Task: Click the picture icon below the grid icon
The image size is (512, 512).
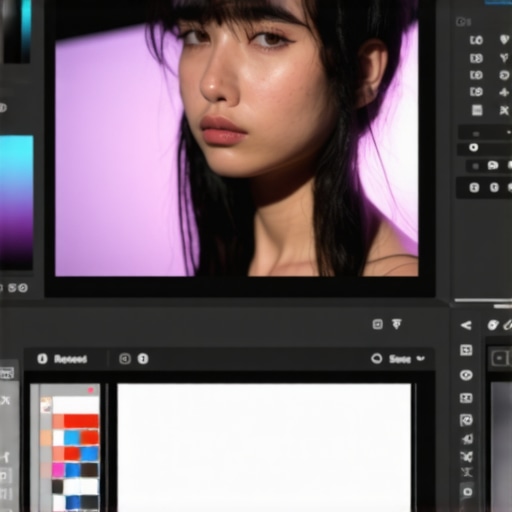Action: point(466,420)
